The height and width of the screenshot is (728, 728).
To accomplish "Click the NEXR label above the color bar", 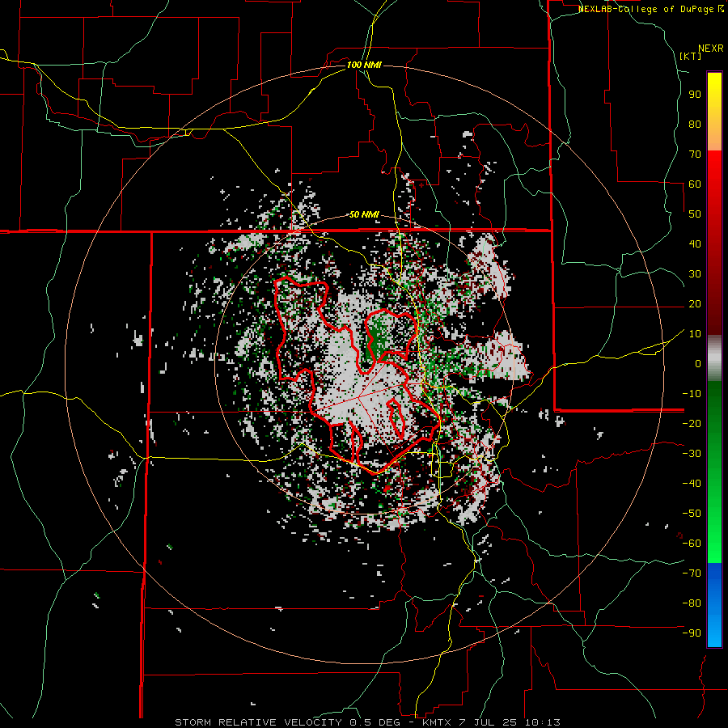I will (x=711, y=49).
